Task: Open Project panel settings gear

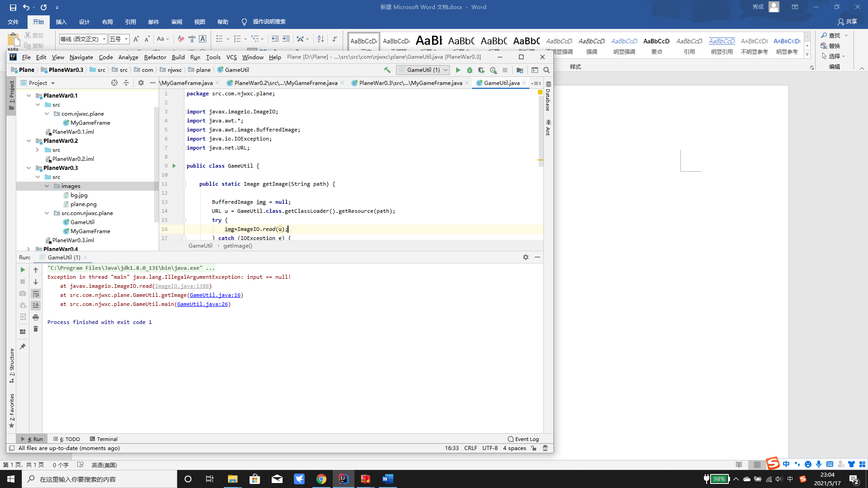Action: click(141, 83)
